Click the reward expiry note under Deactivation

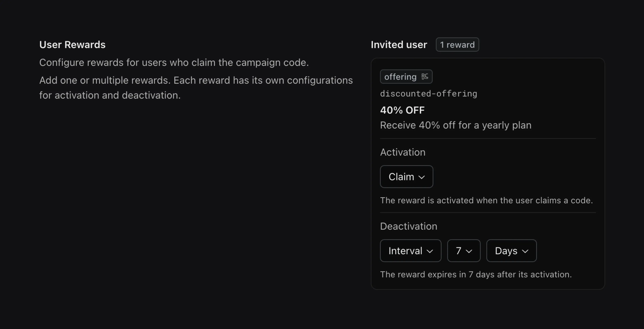[476, 274]
